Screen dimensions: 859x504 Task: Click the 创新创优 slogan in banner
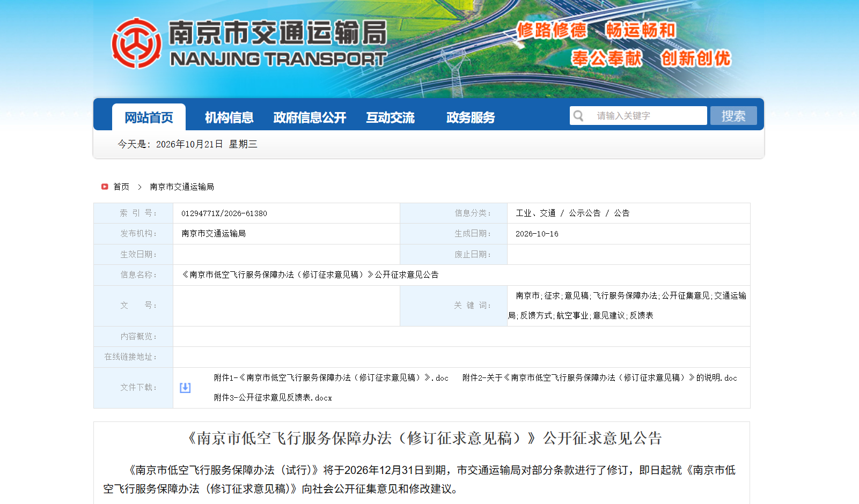point(696,58)
